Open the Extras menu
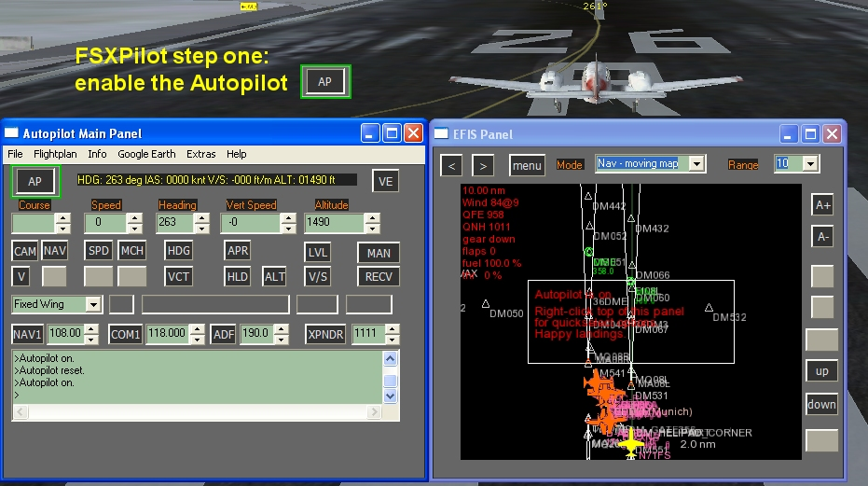This screenshot has height=486, width=868. [x=201, y=154]
